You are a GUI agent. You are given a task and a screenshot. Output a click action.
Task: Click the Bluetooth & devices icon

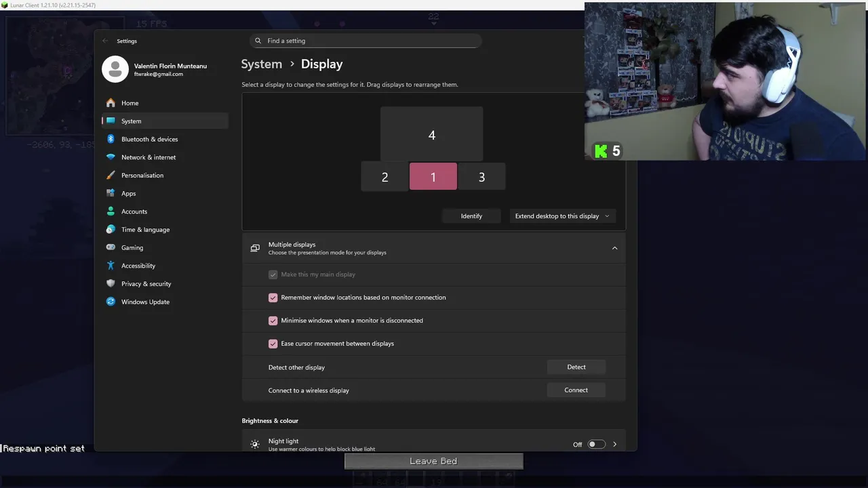[x=111, y=139]
